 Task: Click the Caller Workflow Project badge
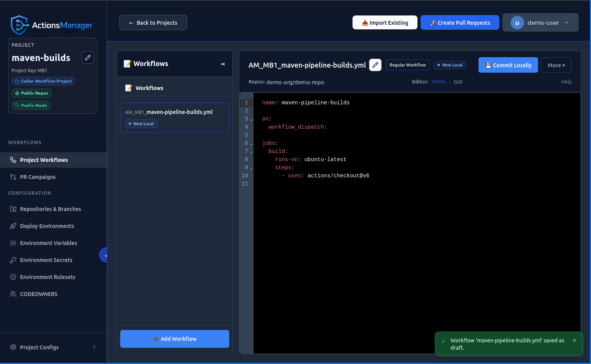pyautogui.click(x=43, y=81)
